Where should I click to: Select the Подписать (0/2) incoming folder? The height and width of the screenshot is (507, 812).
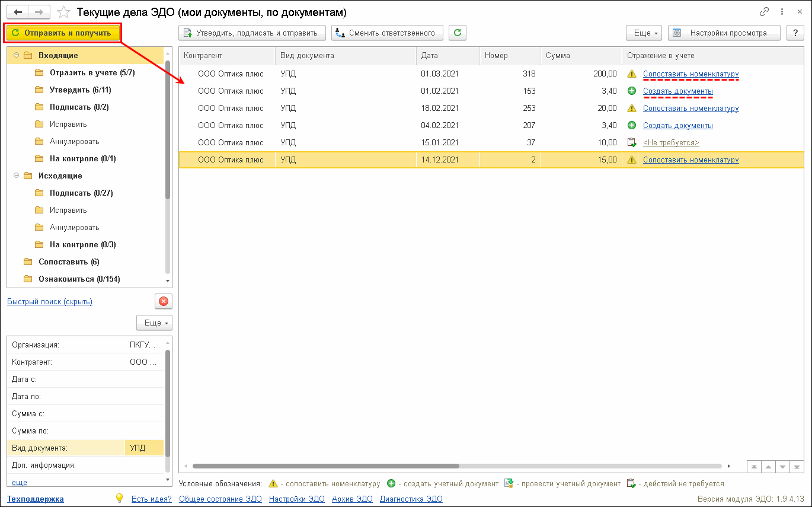coord(78,107)
